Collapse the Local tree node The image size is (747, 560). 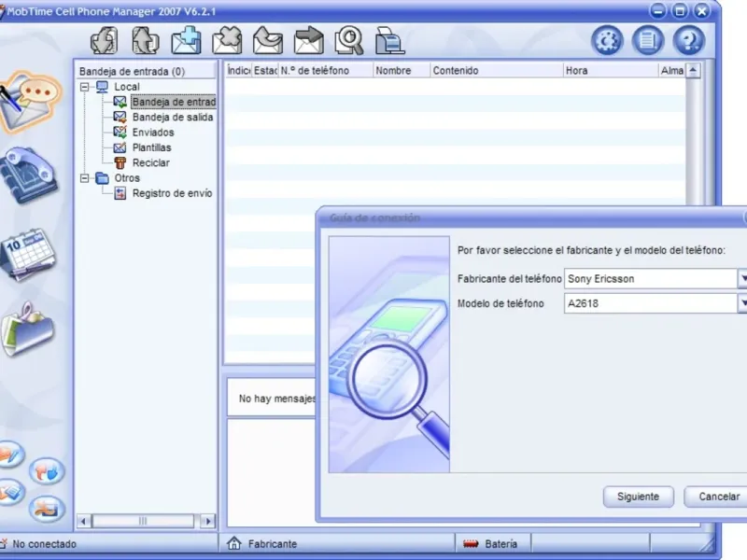pyautogui.click(x=85, y=87)
